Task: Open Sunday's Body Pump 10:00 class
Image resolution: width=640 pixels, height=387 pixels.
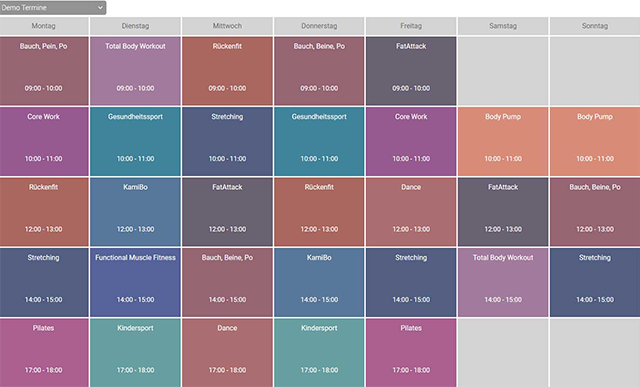Action: (x=595, y=142)
